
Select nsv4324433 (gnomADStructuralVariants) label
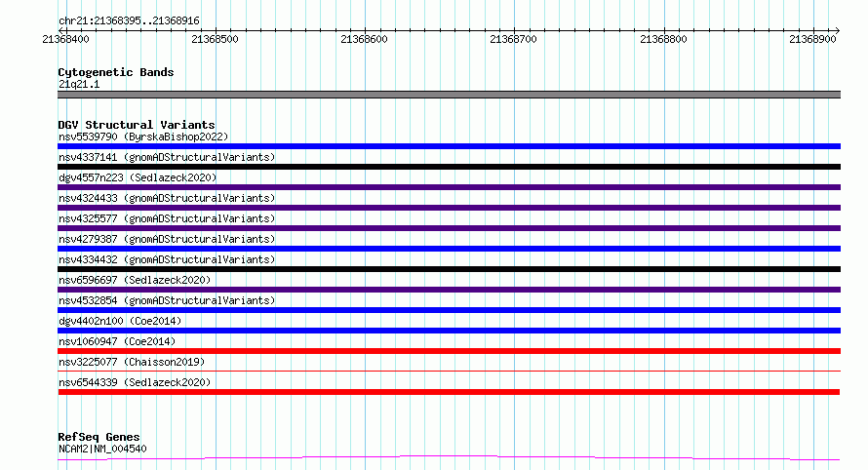(x=167, y=198)
